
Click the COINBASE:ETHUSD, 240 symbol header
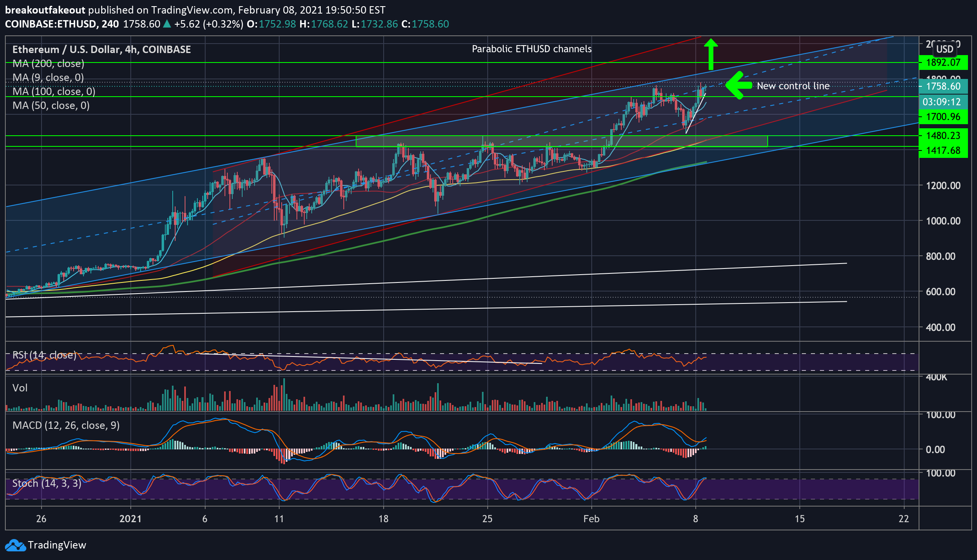(62, 24)
